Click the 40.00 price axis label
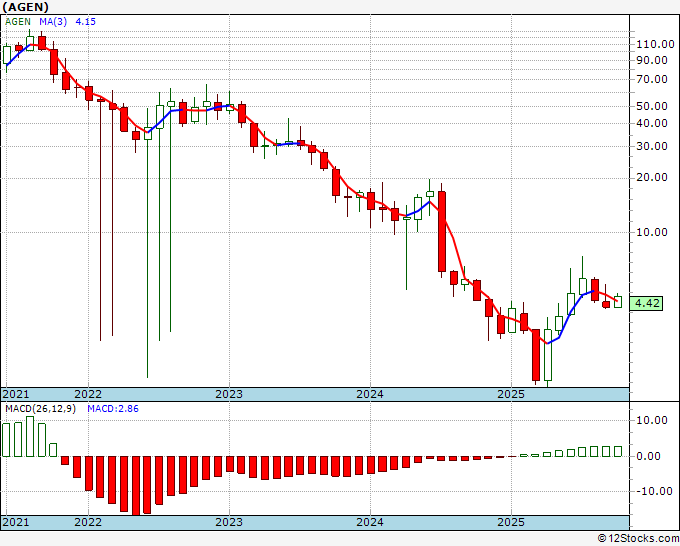This screenshot has height=546, width=680. [652, 124]
